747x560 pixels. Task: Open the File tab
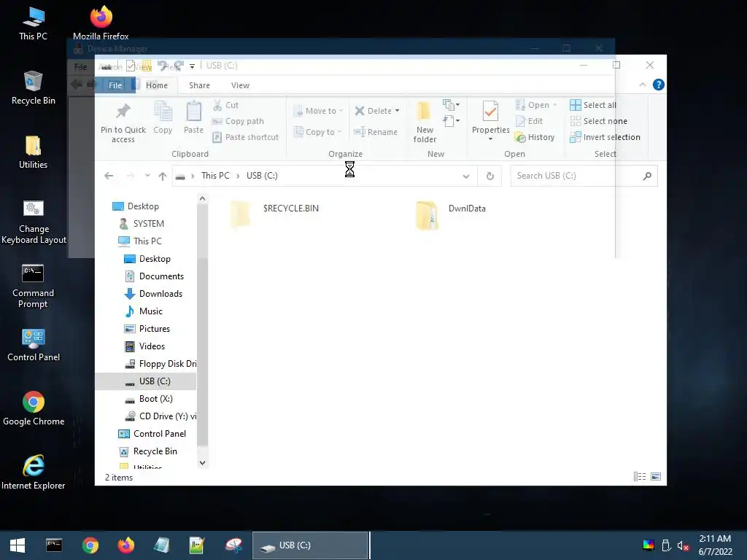click(115, 85)
